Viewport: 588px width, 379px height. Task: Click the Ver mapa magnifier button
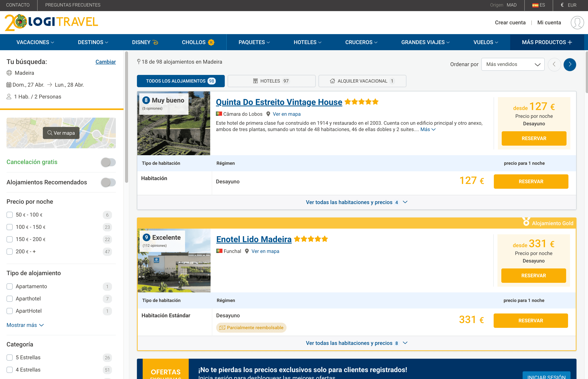[x=61, y=133]
